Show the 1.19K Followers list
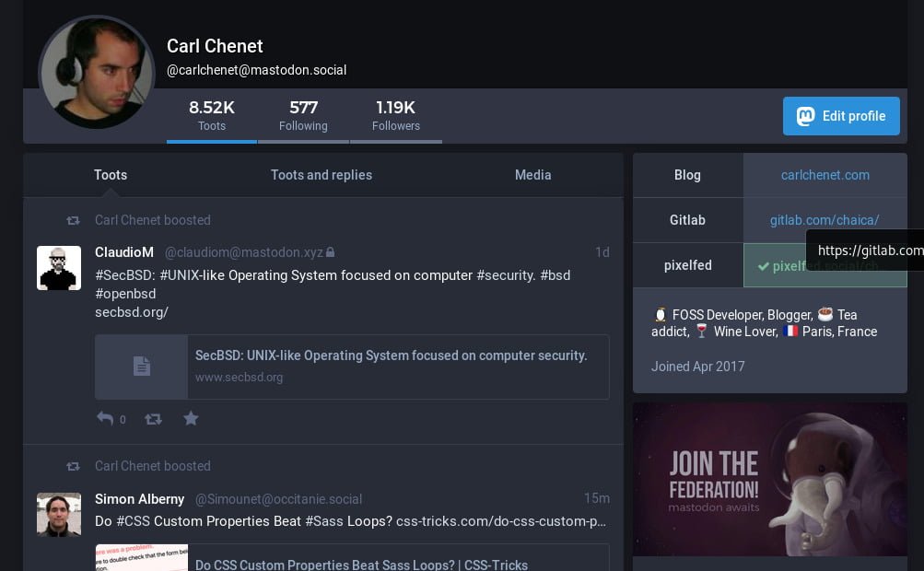Viewport: 924px width, 571px height. 396,116
